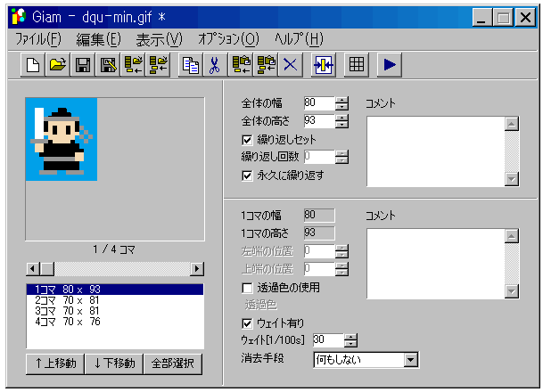Click the 全部選択 button
Image resolution: width=543 pixels, height=392 pixels.
(173, 363)
